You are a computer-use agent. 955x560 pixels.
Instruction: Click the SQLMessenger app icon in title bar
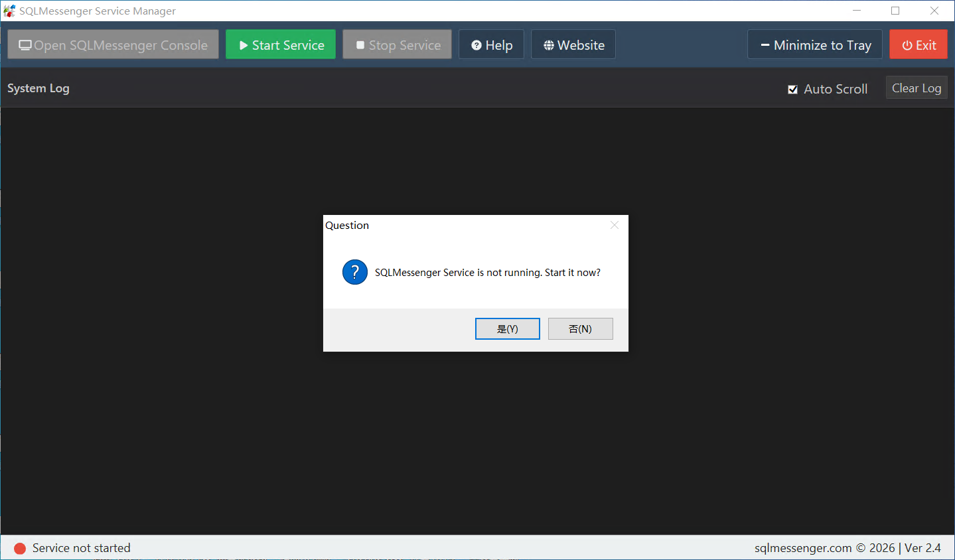pos(9,11)
